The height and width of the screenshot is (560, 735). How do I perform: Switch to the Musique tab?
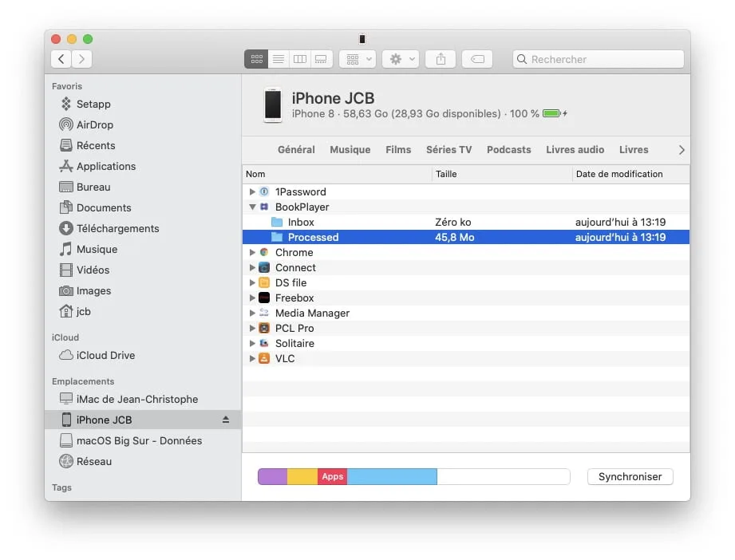pos(350,149)
